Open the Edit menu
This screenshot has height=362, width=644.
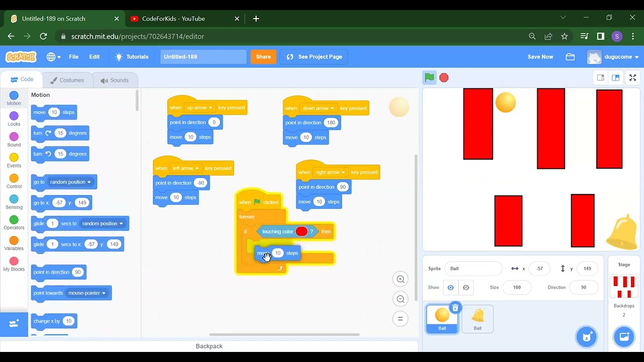95,57
